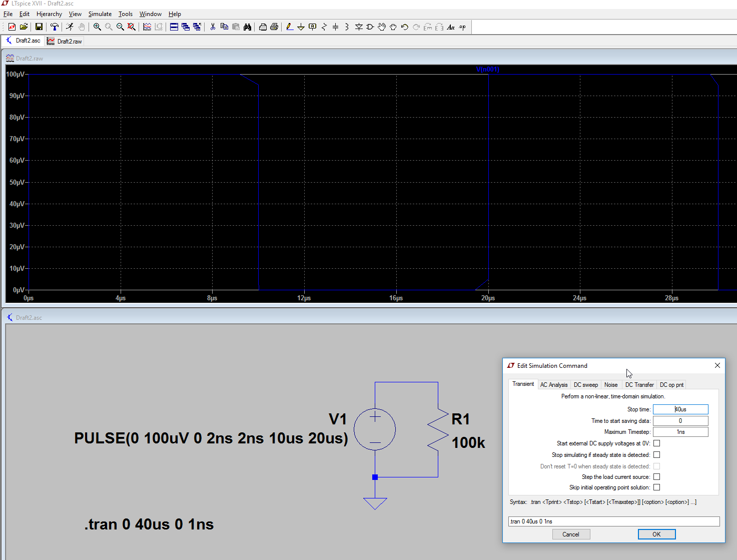737x560 pixels.
Task: Click OK in Edit Simulation Command
Action: (x=656, y=534)
